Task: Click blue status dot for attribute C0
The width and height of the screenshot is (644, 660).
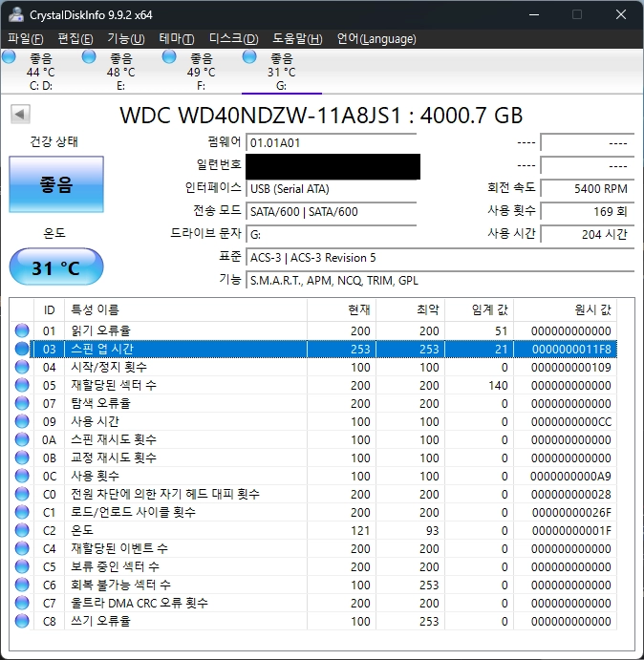Action: (22, 494)
